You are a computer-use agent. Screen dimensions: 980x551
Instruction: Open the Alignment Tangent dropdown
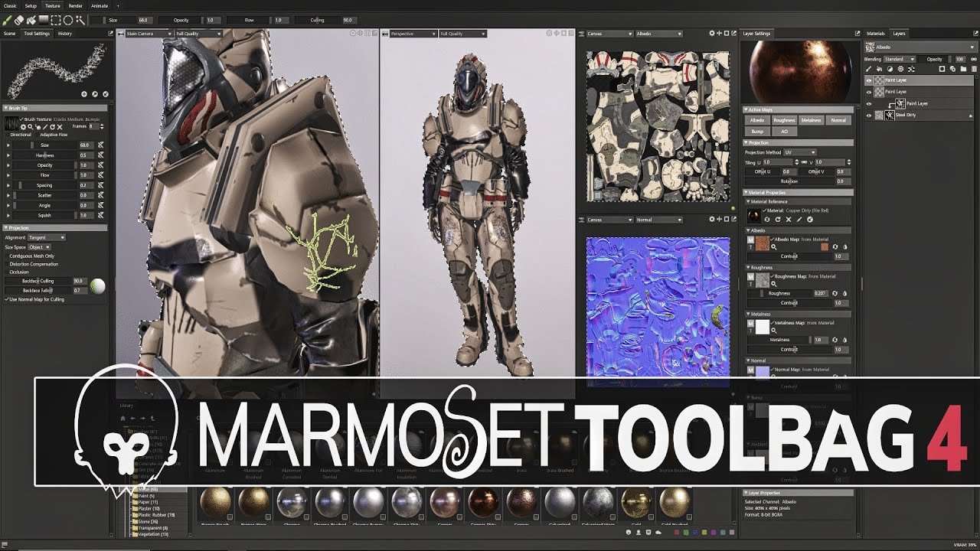tap(47, 237)
